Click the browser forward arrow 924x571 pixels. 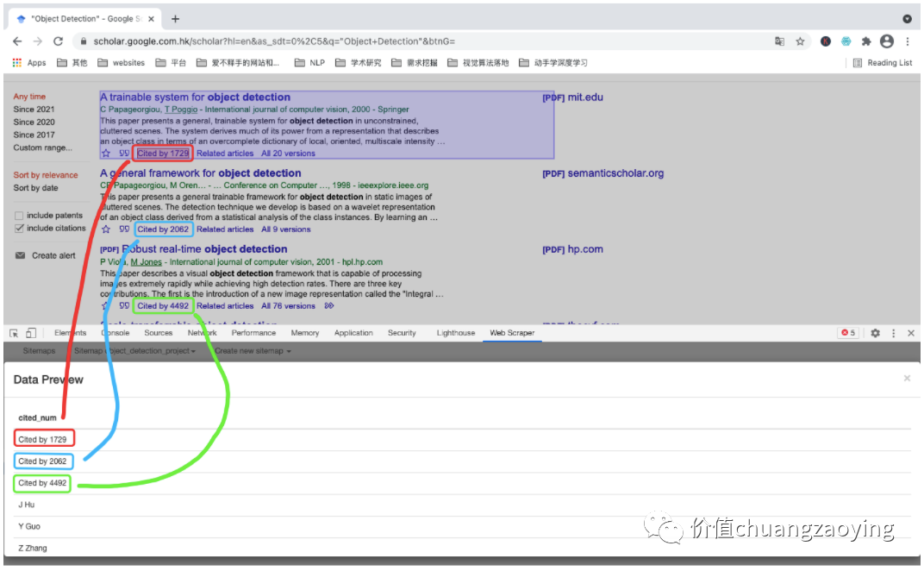point(38,41)
